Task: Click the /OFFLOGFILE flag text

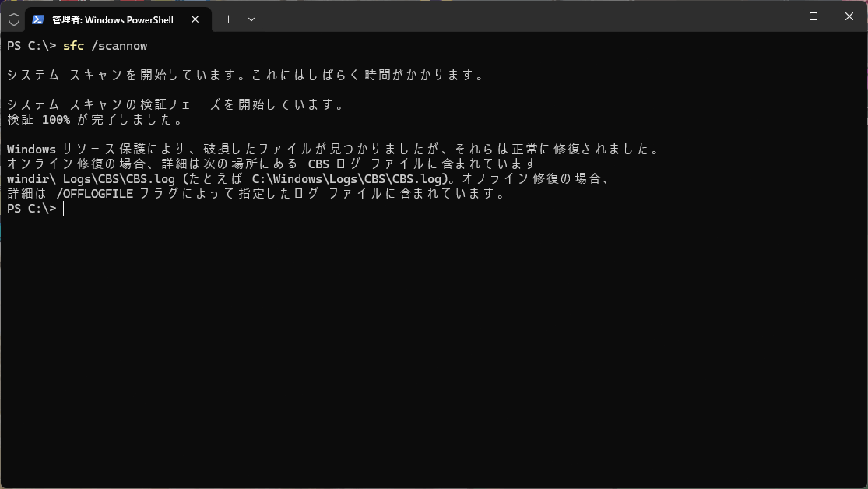Action: pos(95,194)
